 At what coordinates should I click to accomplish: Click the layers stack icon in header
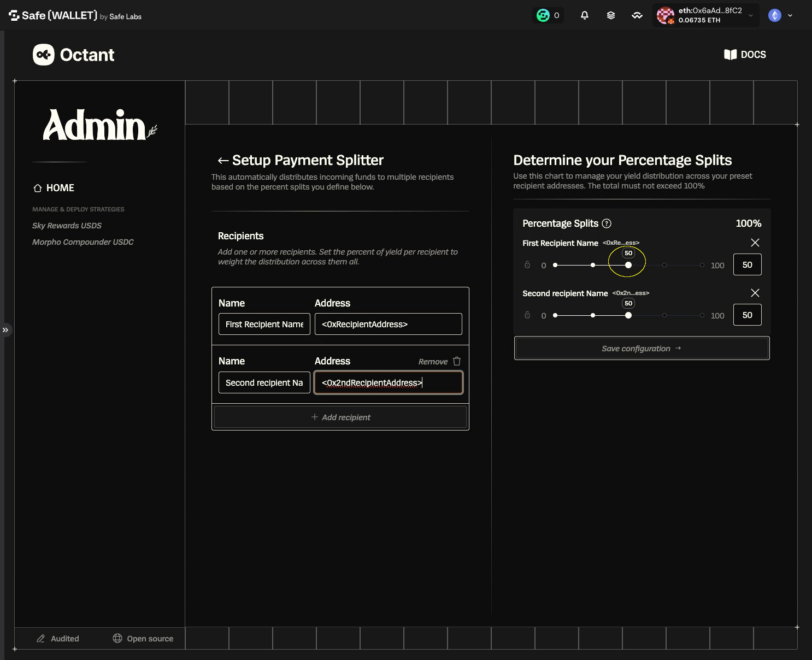pyautogui.click(x=611, y=15)
